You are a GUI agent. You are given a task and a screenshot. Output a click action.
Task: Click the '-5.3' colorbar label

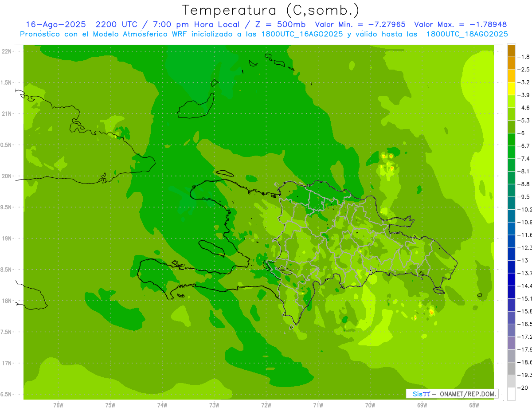(524, 120)
